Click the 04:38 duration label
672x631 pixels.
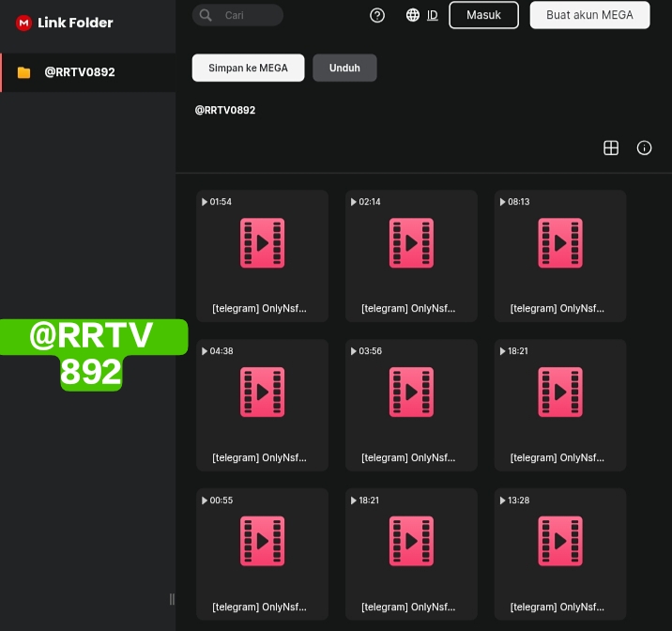pyautogui.click(x=221, y=351)
